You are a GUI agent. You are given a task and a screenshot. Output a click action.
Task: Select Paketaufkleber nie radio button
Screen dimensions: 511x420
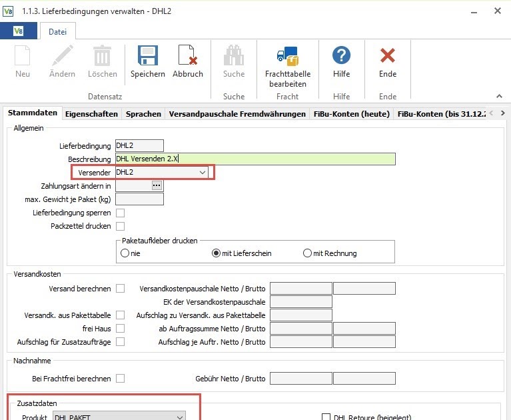coord(125,253)
